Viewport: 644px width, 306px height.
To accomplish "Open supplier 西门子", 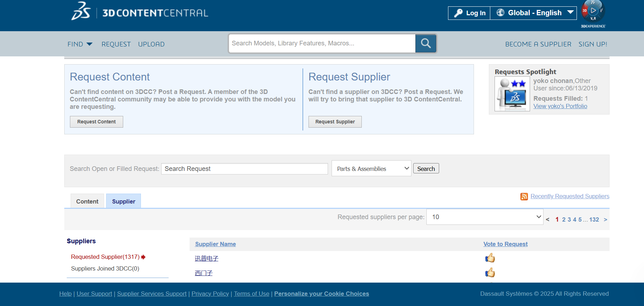I will [x=204, y=273].
